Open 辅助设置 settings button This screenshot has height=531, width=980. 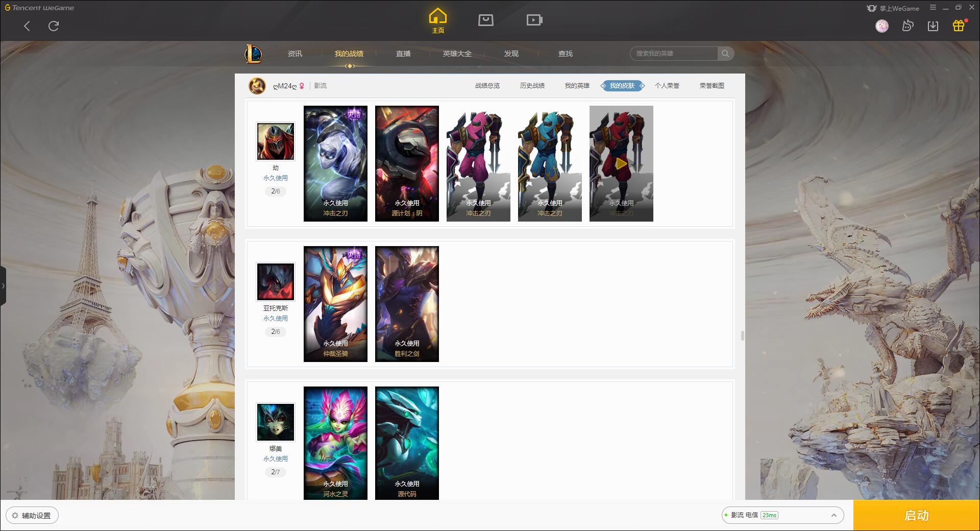click(x=32, y=516)
